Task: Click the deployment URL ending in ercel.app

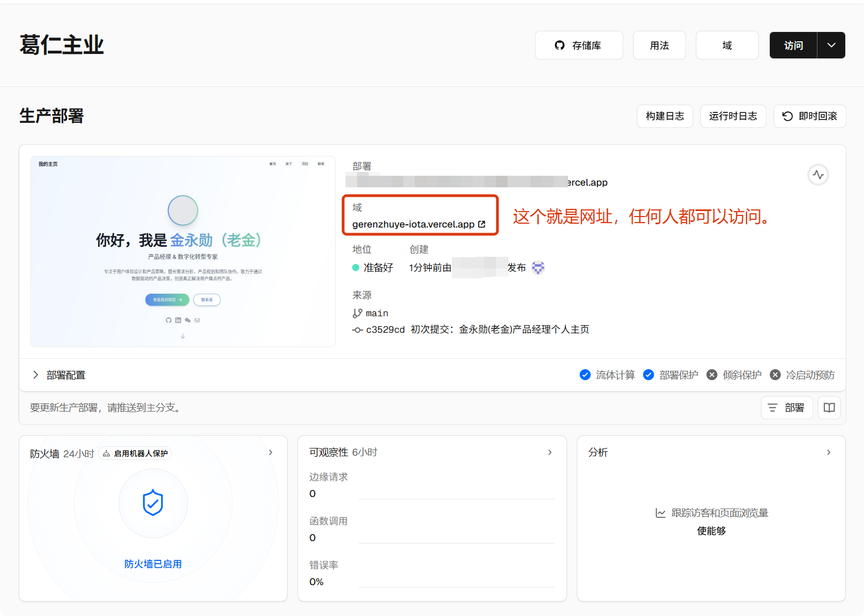Action: point(477,182)
